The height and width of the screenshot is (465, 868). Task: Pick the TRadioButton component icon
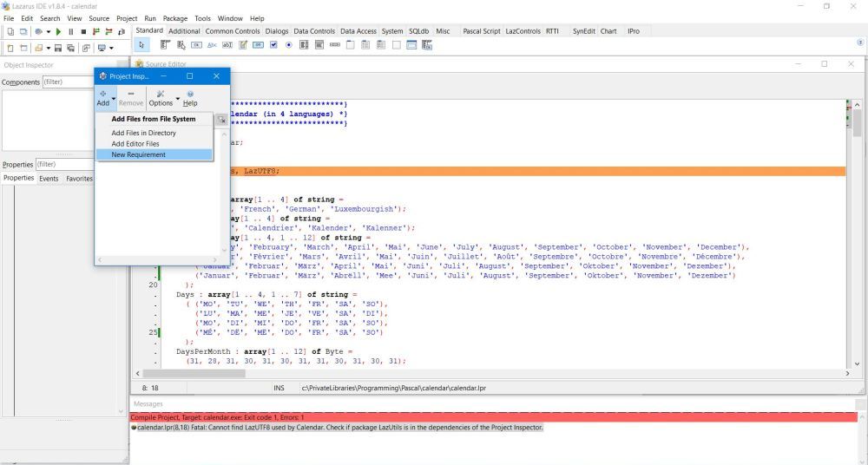click(289, 45)
